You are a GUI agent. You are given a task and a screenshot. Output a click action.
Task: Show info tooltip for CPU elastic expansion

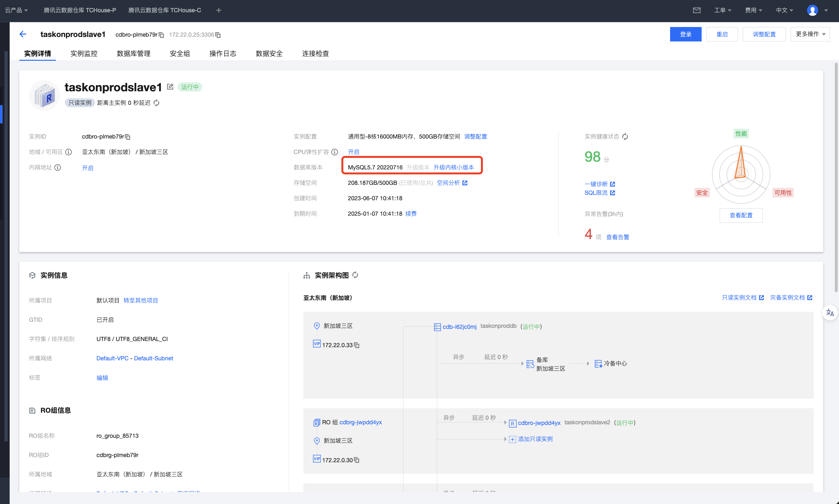click(x=335, y=152)
